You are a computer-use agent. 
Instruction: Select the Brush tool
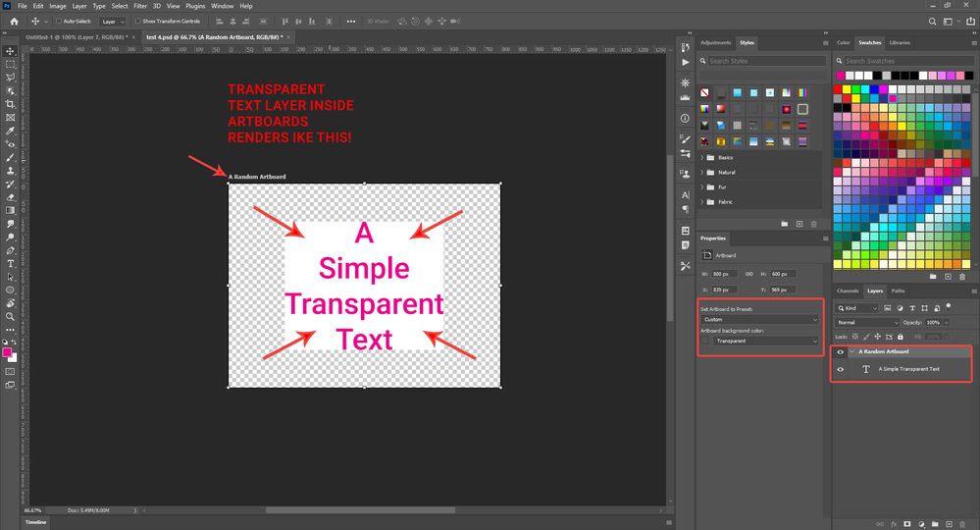click(10, 157)
